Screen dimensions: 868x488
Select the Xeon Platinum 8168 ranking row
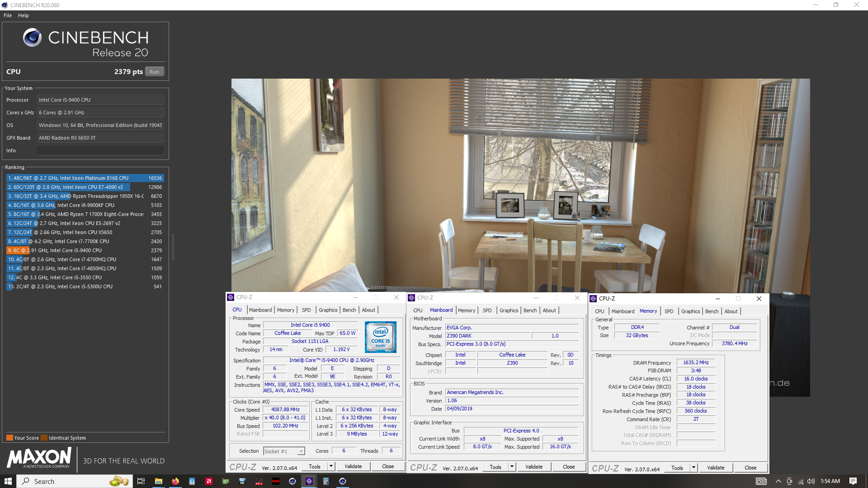85,178
